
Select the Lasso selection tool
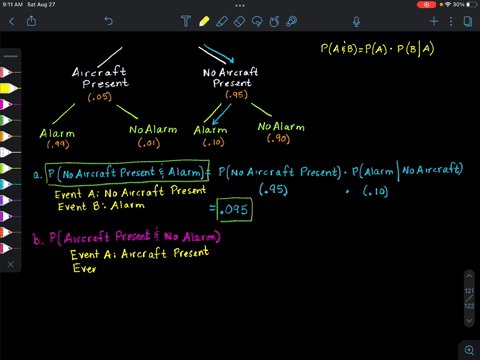(257, 21)
